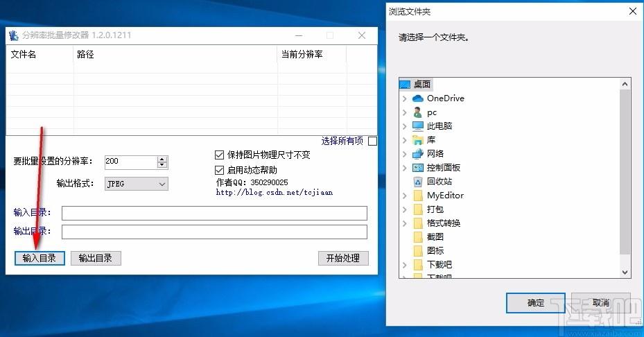The height and width of the screenshot is (337, 644).
Task: Click the OneDrive cloud icon
Action: (418, 98)
